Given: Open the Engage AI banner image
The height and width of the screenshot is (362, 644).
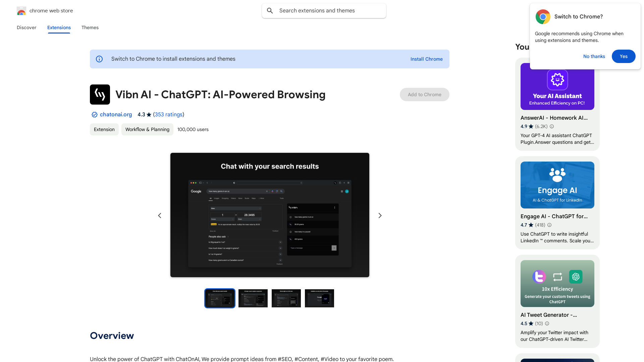Looking at the screenshot, I should pos(557,185).
